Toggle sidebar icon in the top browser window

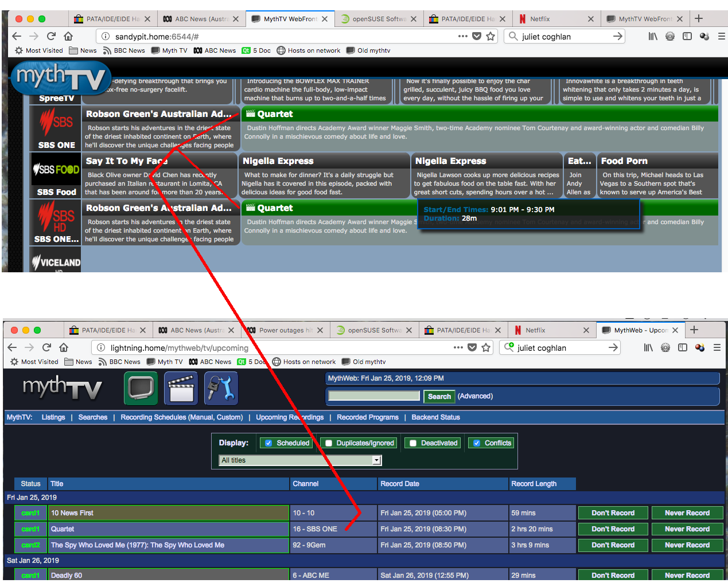pos(687,36)
